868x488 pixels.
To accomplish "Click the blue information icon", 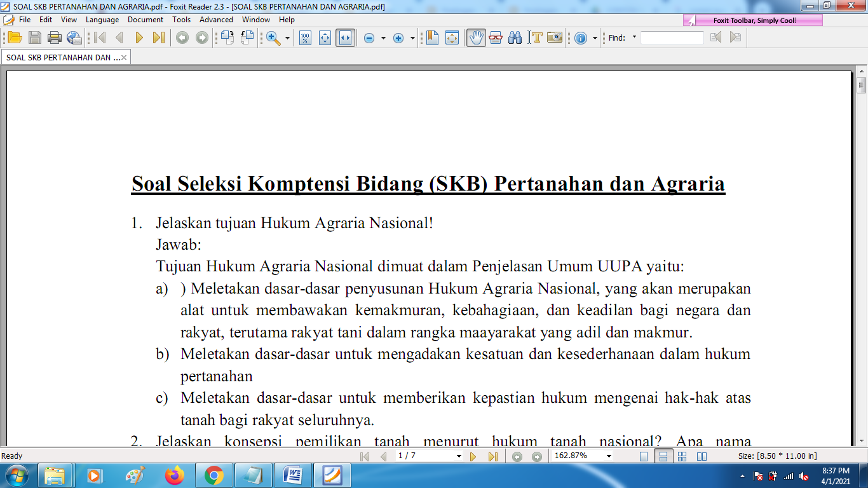I will [x=581, y=38].
